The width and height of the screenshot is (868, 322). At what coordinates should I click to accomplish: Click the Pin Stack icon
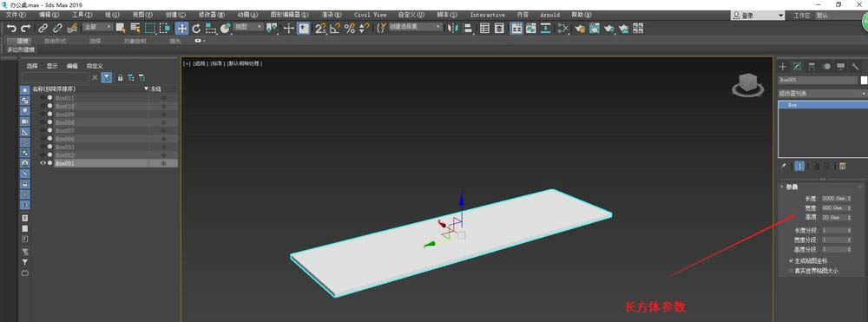[x=783, y=166]
